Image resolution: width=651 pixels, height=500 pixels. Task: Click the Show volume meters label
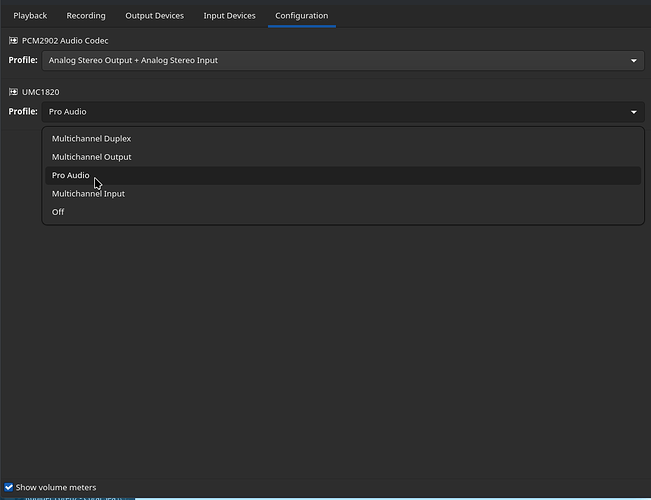point(56,488)
